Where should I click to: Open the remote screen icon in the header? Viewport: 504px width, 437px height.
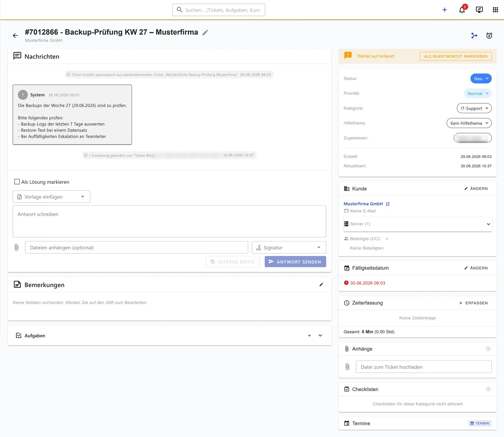tap(479, 10)
